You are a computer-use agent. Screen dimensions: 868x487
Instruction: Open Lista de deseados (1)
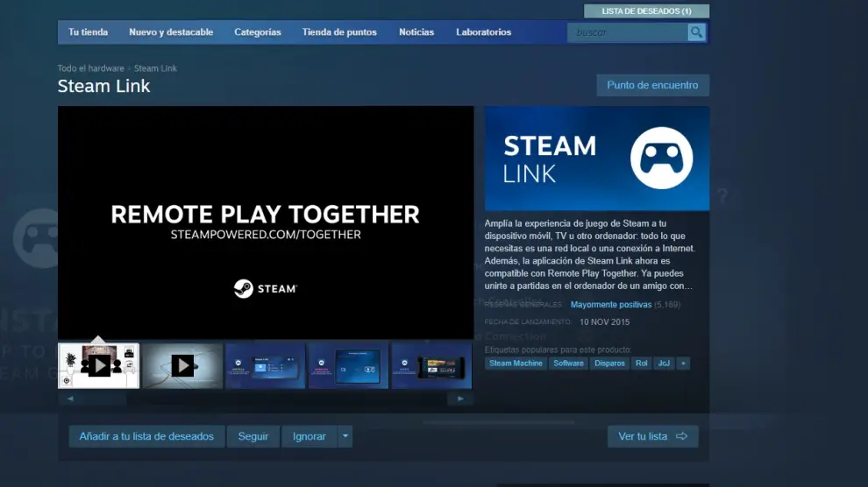tap(646, 11)
